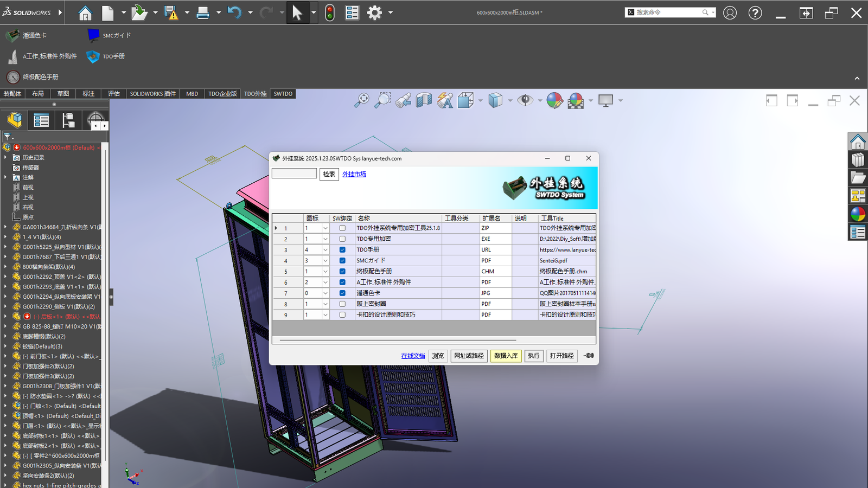Open the ConfigurationManager tab icon
Screen dimensions: 868x488
(x=68, y=120)
